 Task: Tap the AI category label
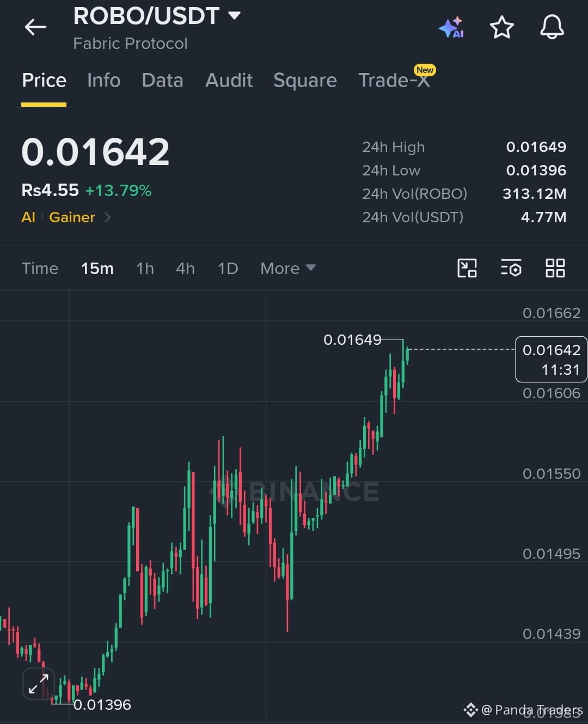(x=28, y=217)
